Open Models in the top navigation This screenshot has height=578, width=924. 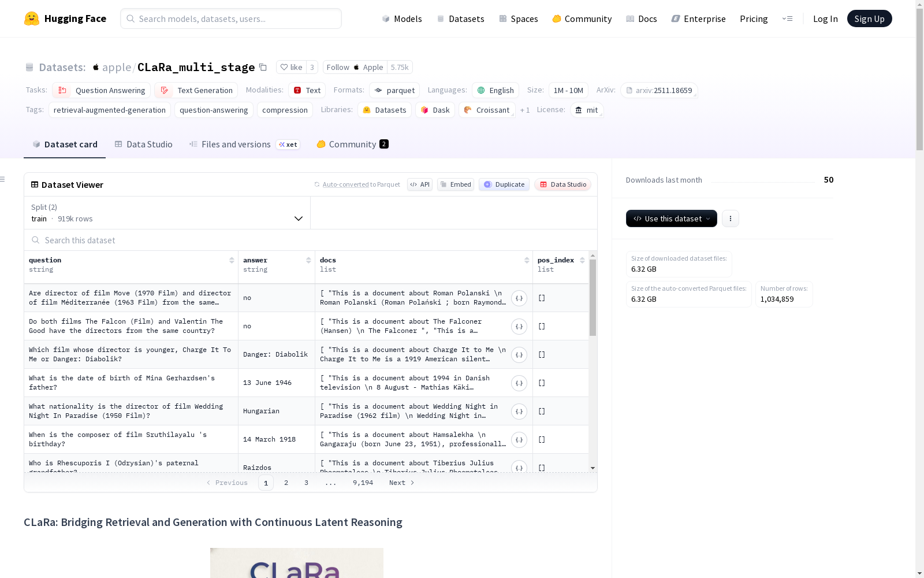point(402,18)
